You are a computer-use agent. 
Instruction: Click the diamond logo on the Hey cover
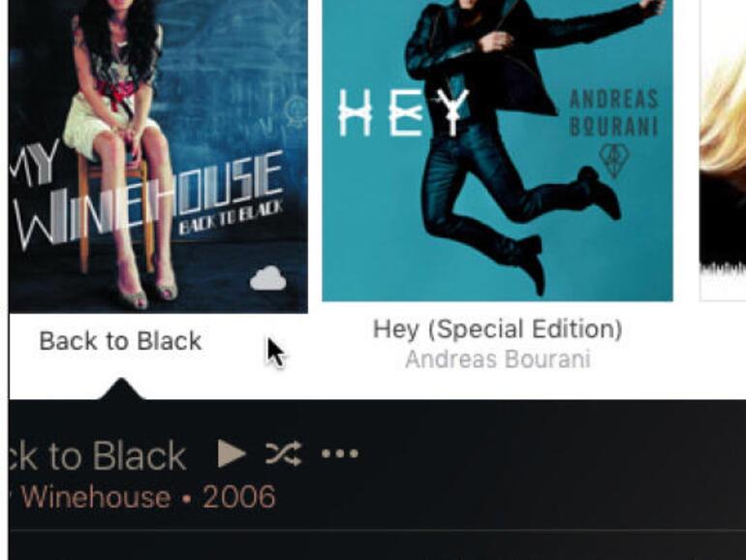point(613,161)
